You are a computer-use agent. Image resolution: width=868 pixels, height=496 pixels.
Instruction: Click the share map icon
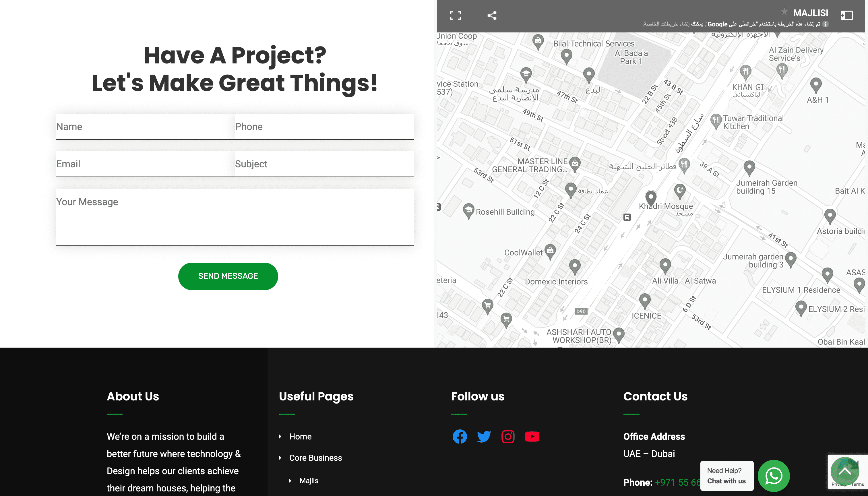click(x=492, y=15)
